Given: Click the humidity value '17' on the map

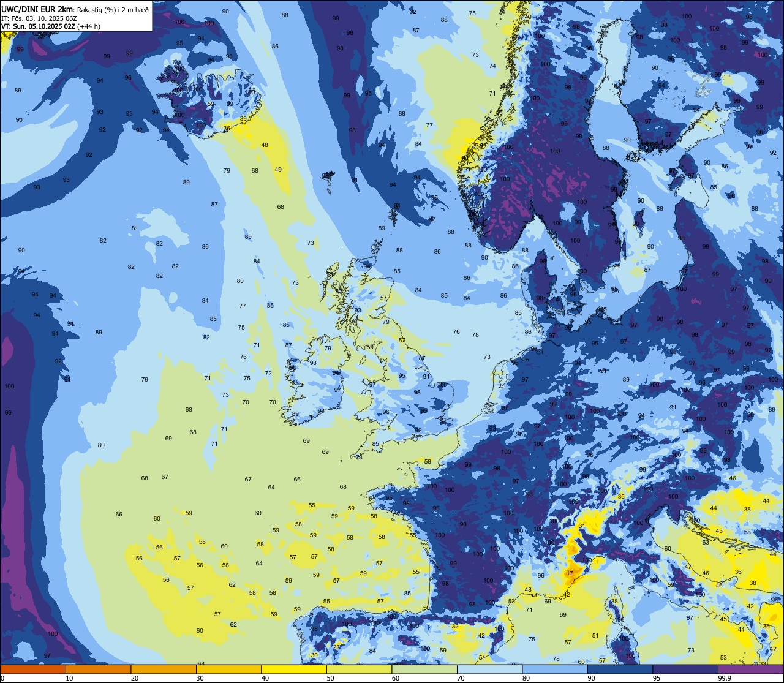Looking at the screenshot, I should 570,573.
